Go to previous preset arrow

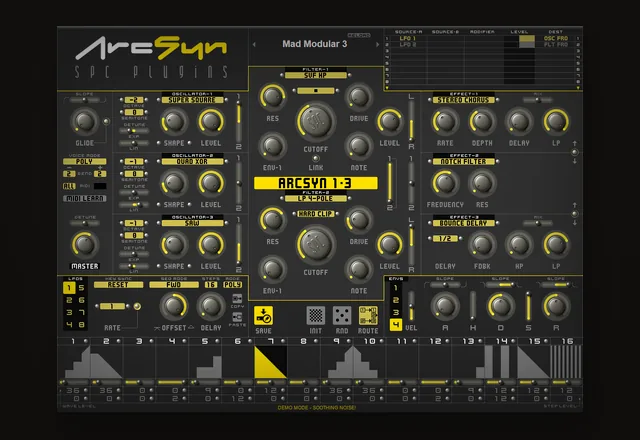click(254, 44)
